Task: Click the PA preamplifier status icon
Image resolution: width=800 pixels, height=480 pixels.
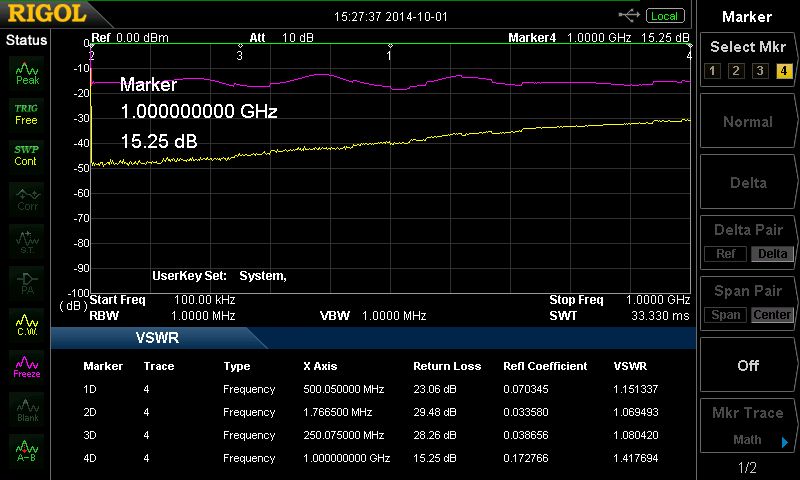Action: 26,282
